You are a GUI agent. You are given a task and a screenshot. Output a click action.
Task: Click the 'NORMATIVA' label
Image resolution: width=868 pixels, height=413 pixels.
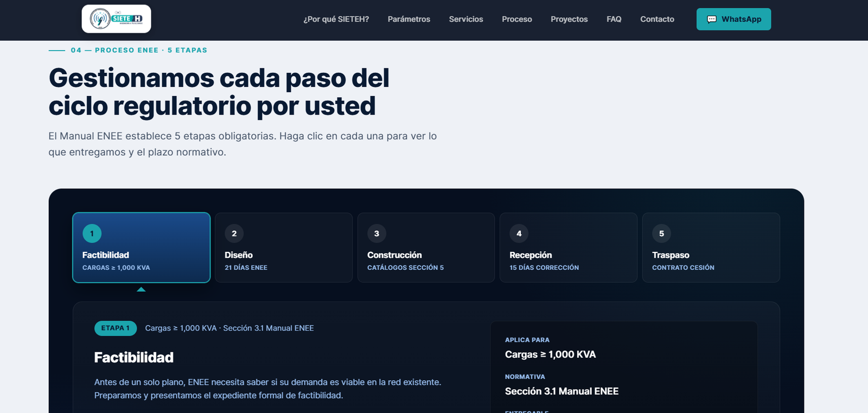525,377
